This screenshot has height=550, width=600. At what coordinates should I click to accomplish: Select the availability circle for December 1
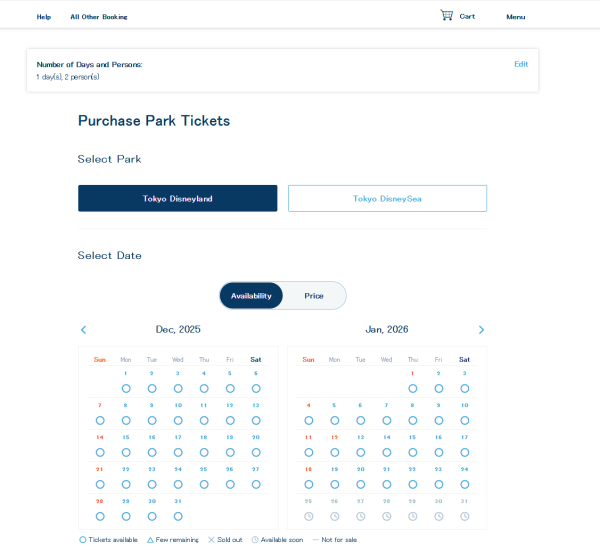pos(126,388)
